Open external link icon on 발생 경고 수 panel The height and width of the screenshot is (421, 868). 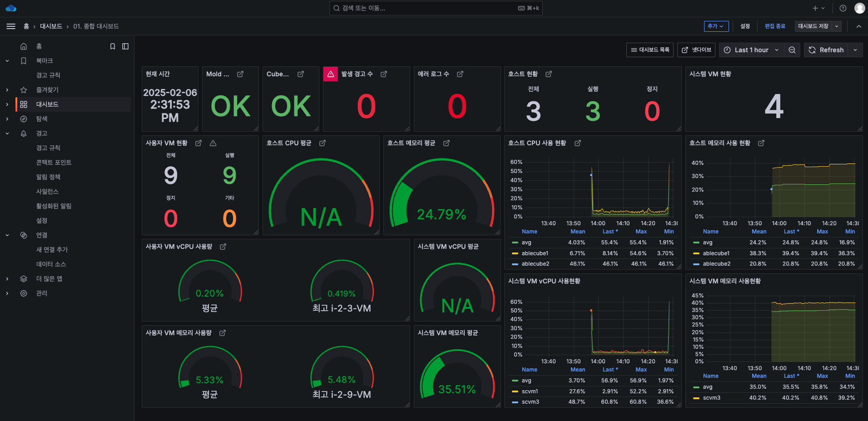pyautogui.click(x=384, y=74)
